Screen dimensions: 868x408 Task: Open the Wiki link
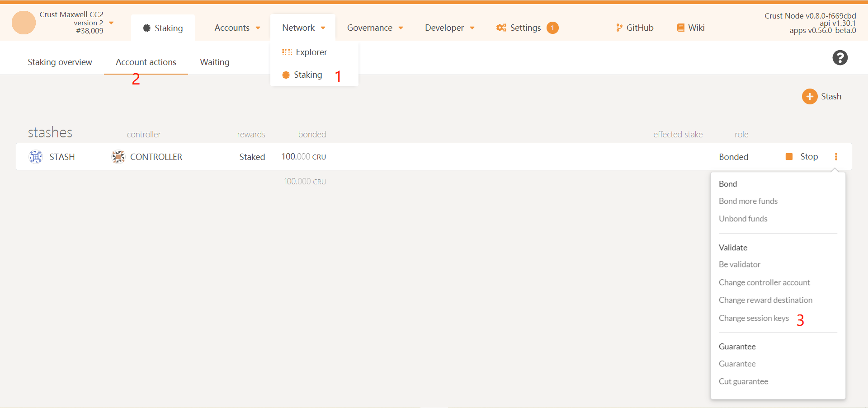(696, 28)
